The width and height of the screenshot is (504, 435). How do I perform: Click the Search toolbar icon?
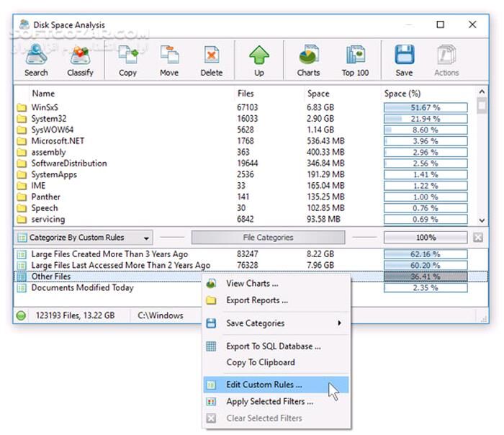(36, 60)
